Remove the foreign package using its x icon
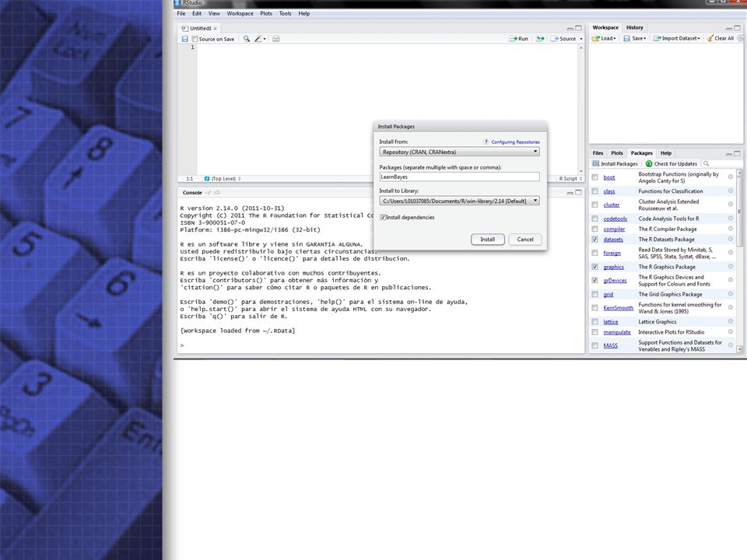Viewport: 747px width, 560px height. pos(731,252)
